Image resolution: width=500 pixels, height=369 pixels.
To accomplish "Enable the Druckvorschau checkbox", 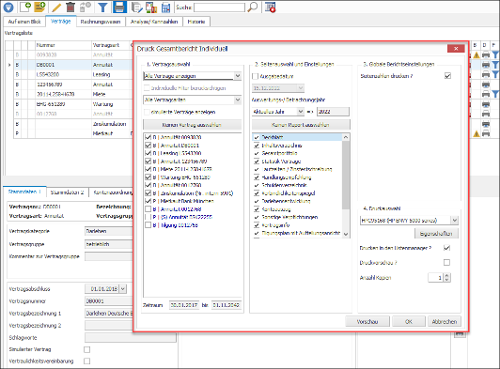I will pyautogui.click(x=447, y=263).
